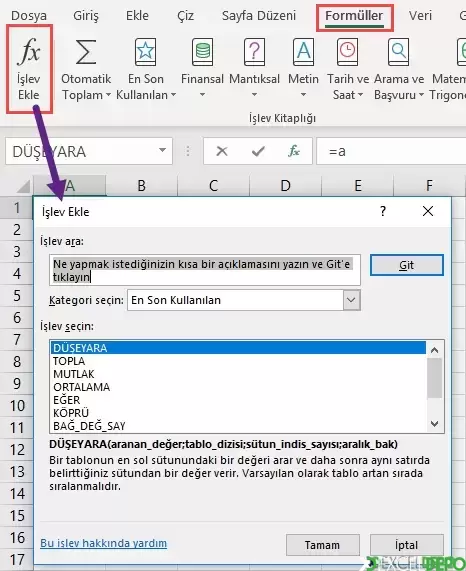Click the formula bar cancel X icon
This screenshot has width=466, height=571.
click(x=222, y=151)
